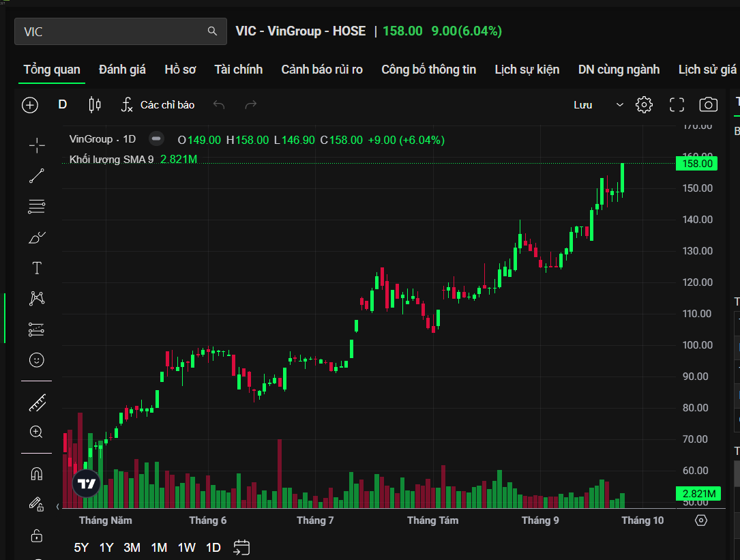Toggle fullscreen chart mode
The width and height of the screenshot is (740, 560).
677,105
